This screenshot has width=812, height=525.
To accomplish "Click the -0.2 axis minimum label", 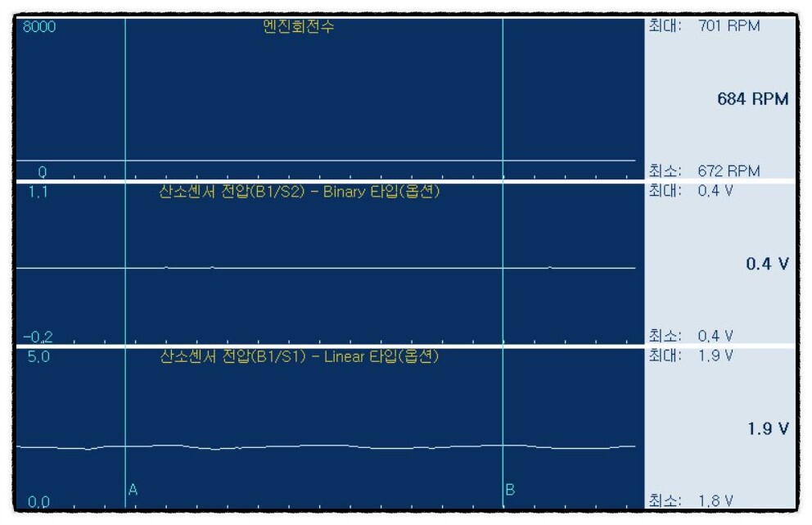I will point(38,337).
